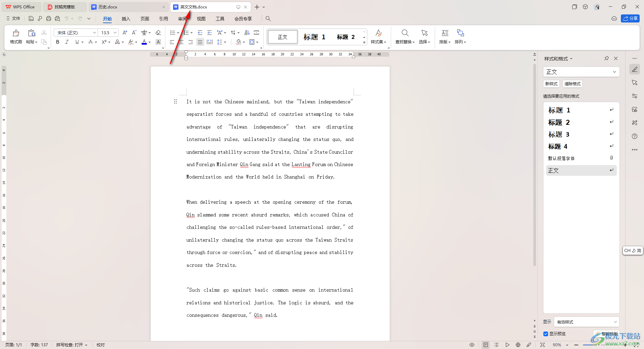Open a new tab with plus button

[257, 7]
